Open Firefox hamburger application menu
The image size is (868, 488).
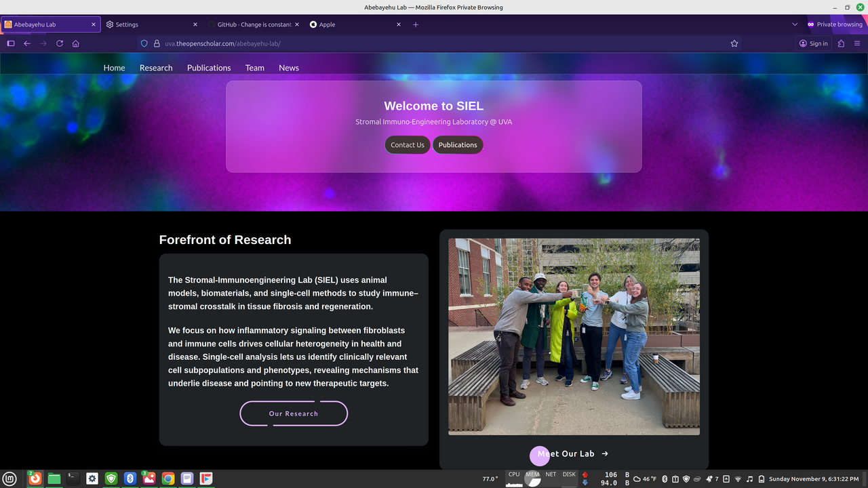coord(857,43)
